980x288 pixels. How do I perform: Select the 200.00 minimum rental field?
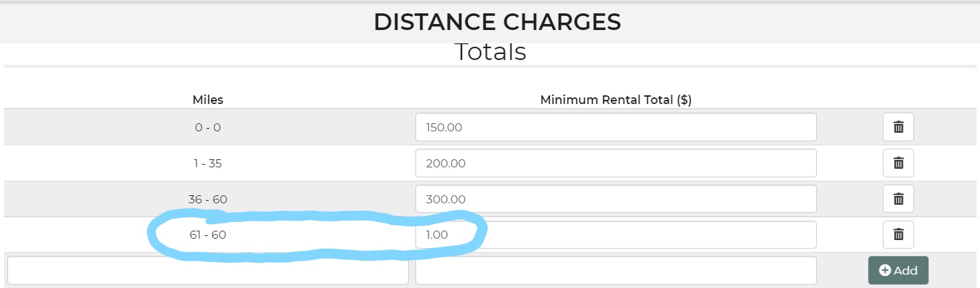pos(615,163)
